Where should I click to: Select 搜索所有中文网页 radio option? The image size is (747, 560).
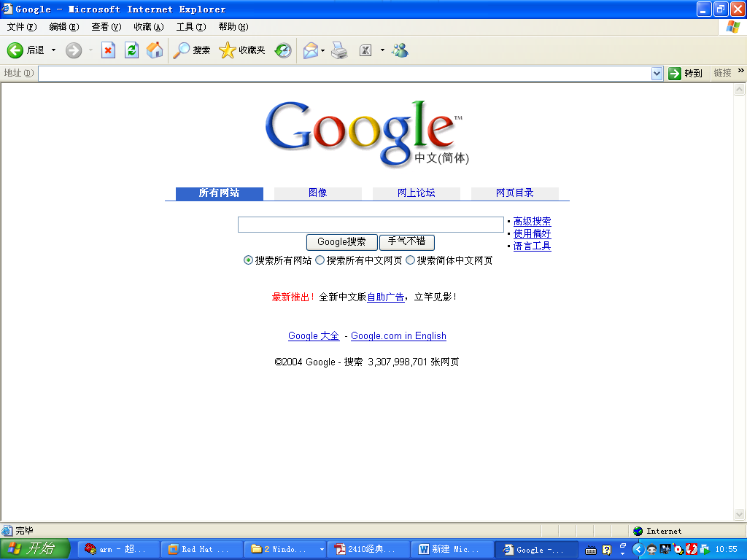pyautogui.click(x=320, y=260)
